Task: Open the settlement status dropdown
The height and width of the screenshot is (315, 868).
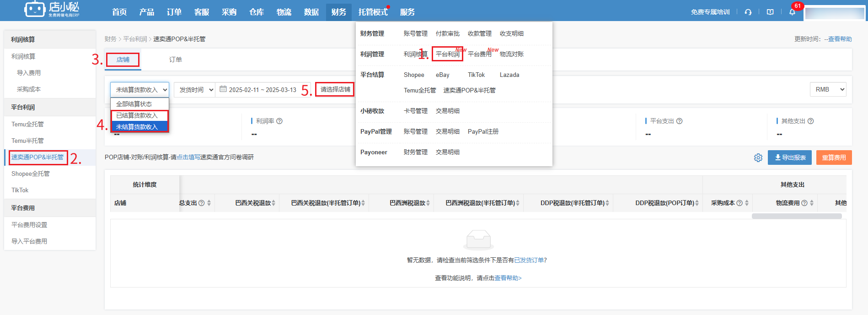Action: pos(139,90)
